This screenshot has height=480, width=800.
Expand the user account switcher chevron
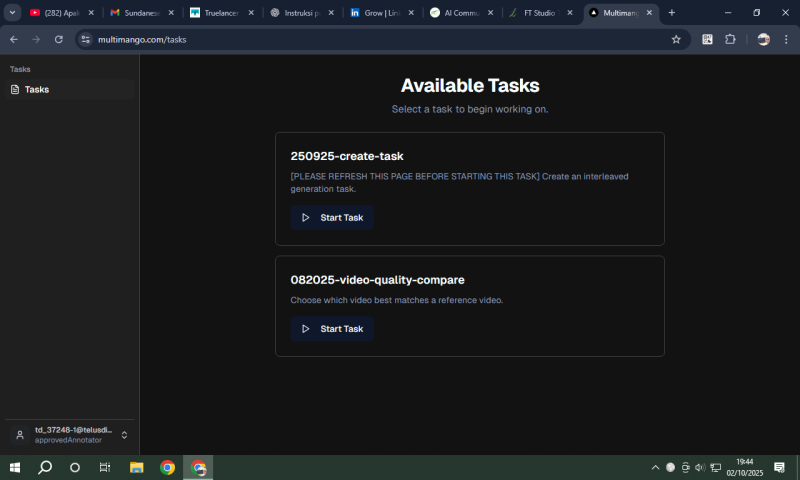point(124,435)
